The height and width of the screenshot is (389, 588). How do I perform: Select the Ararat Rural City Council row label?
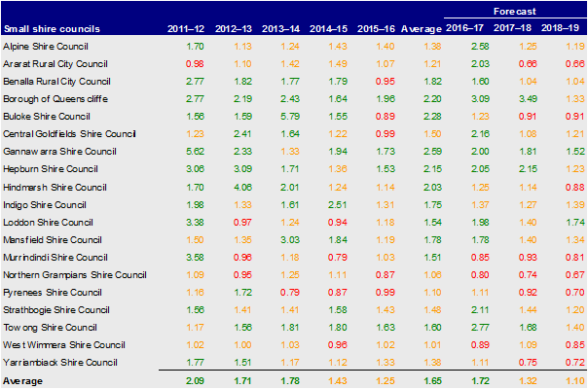click(55, 64)
